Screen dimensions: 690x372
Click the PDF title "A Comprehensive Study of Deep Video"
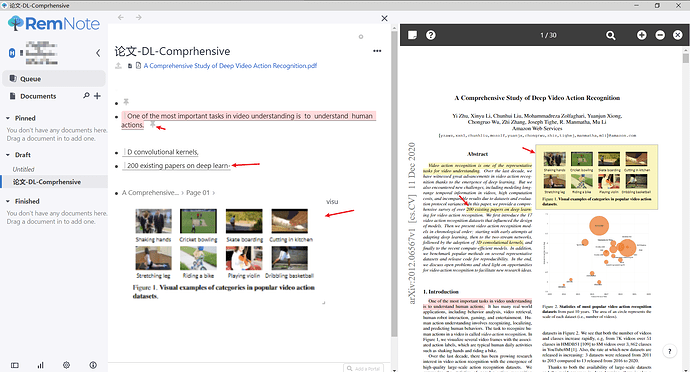537,98
